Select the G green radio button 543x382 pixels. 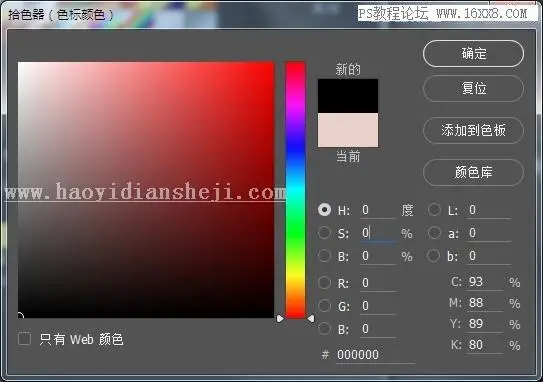(x=324, y=305)
